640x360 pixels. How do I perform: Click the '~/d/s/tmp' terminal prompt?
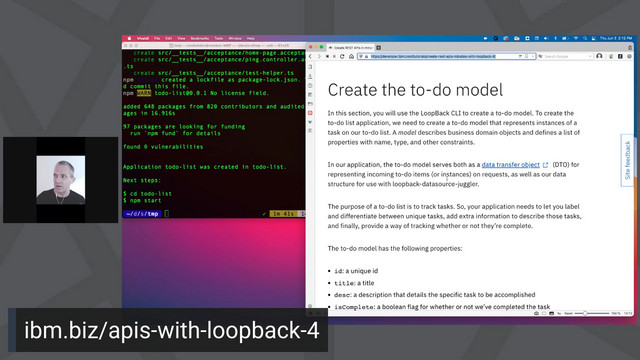[x=142, y=214]
